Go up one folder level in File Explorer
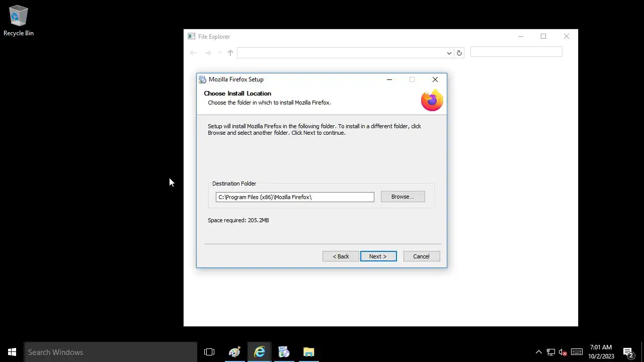The height and width of the screenshot is (362, 644). click(230, 53)
